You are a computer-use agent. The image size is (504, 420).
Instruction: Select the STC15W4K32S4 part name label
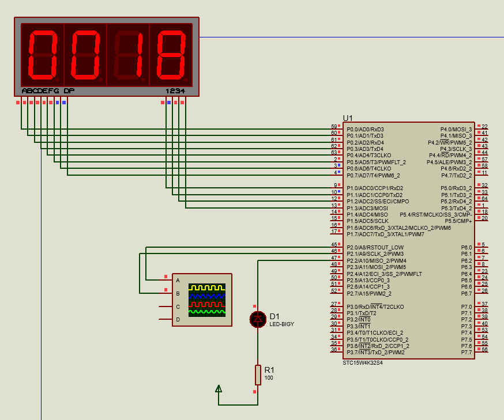[x=363, y=363]
